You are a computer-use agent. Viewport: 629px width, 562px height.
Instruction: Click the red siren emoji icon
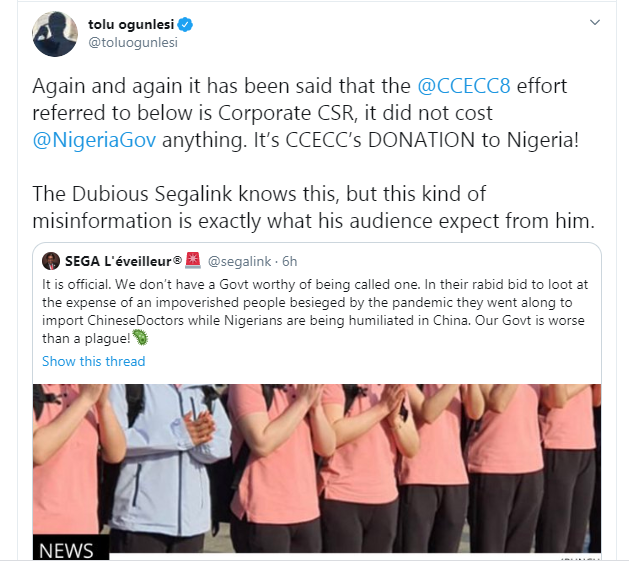click(193, 260)
